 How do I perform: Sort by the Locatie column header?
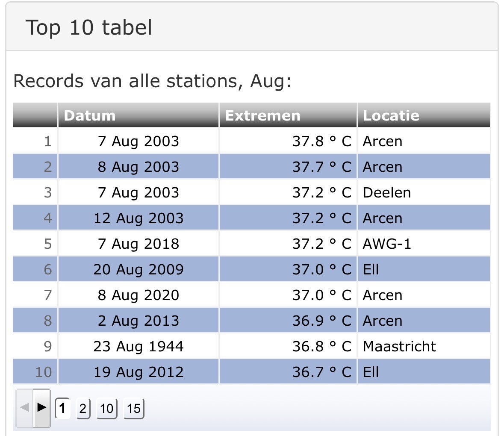pos(424,115)
